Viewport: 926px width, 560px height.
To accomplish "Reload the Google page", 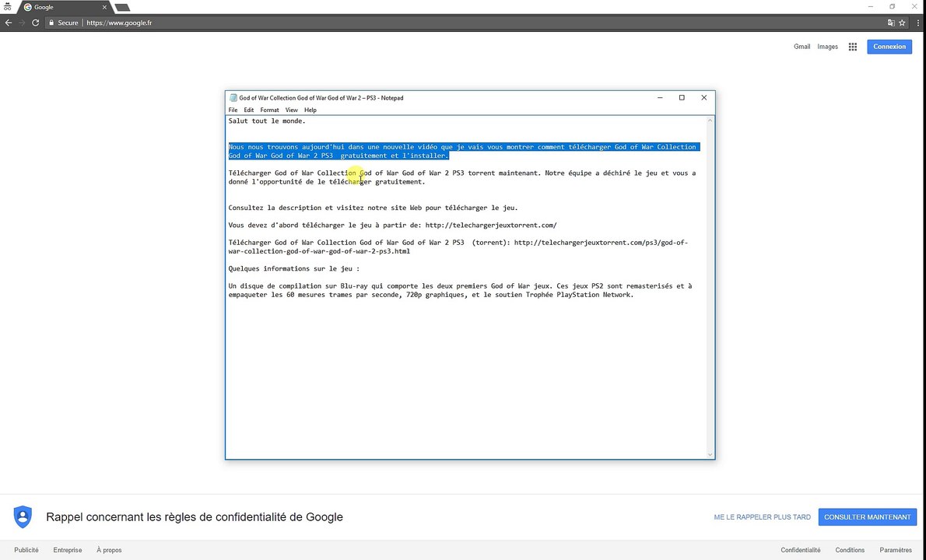I will pyautogui.click(x=36, y=23).
